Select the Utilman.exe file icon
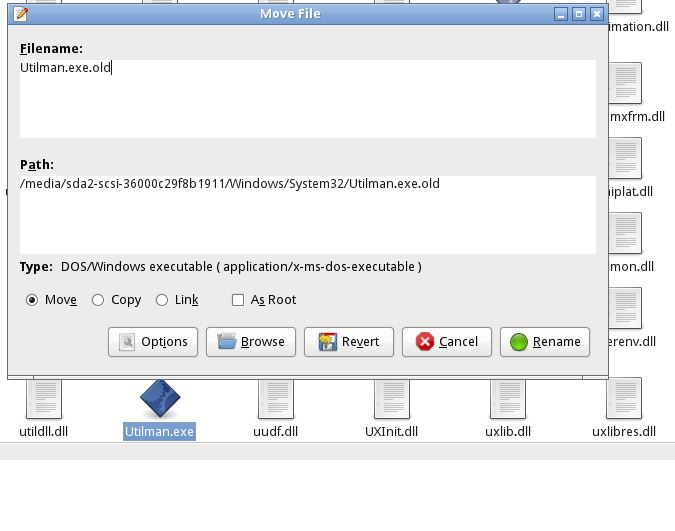Viewport: 675px width, 531px height. 160,398
